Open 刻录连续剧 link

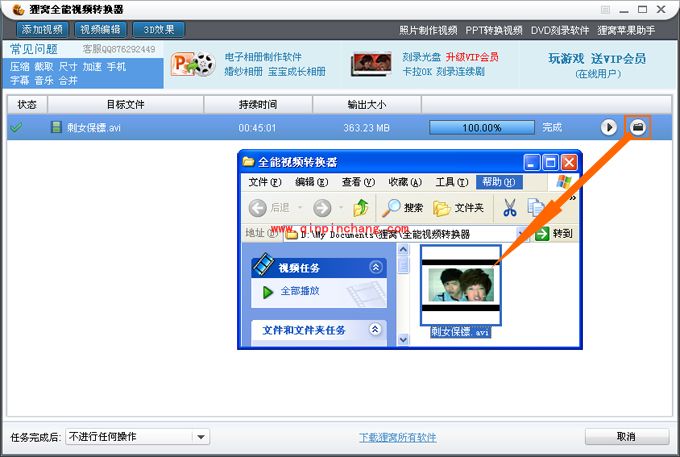(x=460, y=72)
